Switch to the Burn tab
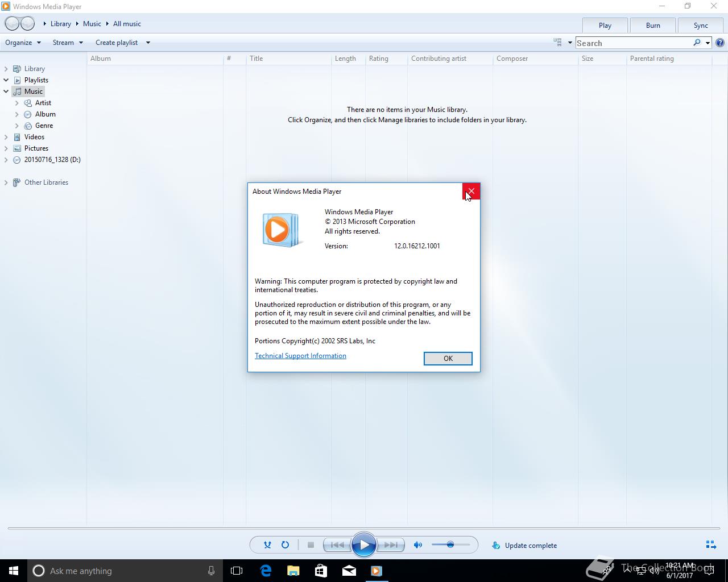This screenshot has width=728, height=582. [x=653, y=25]
